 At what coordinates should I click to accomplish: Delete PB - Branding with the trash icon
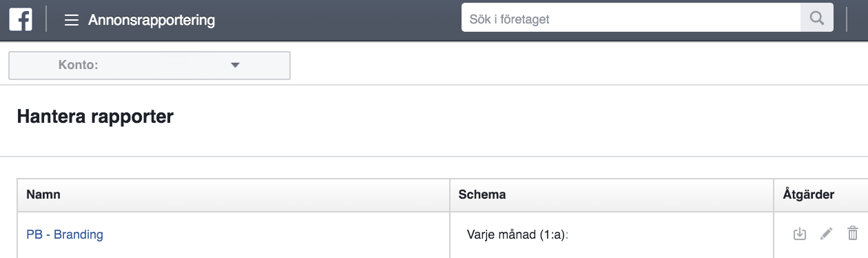pos(852,233)
